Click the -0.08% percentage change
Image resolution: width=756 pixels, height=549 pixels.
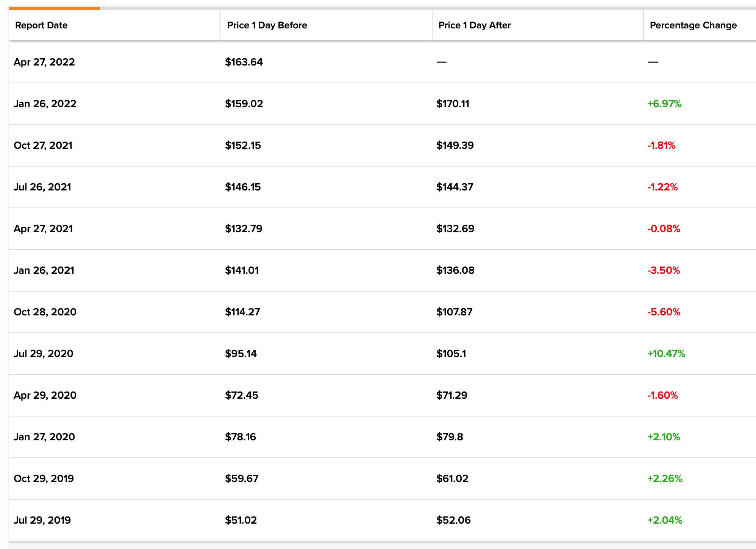664,229
